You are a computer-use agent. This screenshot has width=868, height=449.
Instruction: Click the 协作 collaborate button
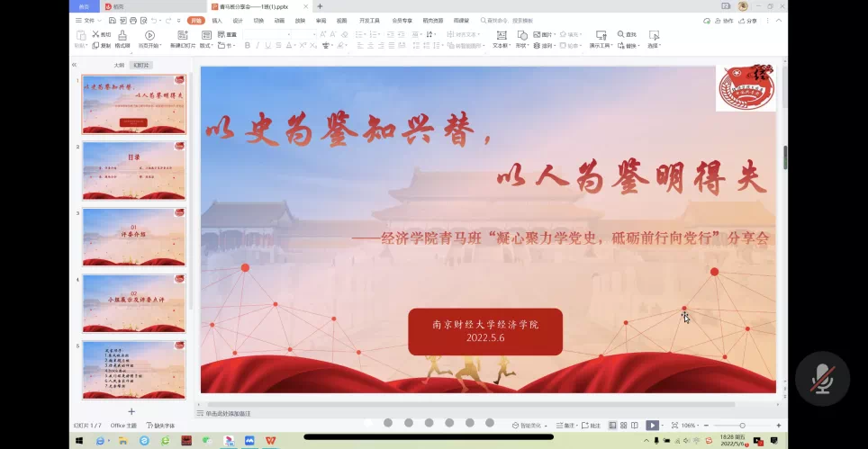pyautogui.click(x=726, y=20)
